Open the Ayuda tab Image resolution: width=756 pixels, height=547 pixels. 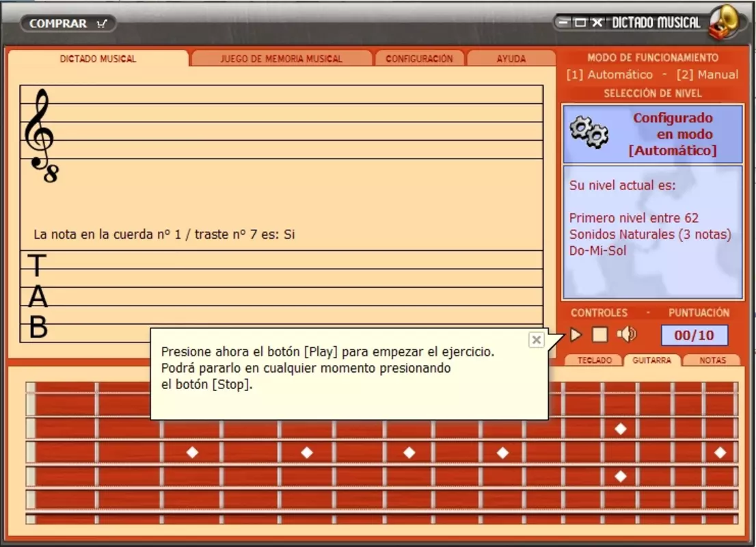point(511,59)
